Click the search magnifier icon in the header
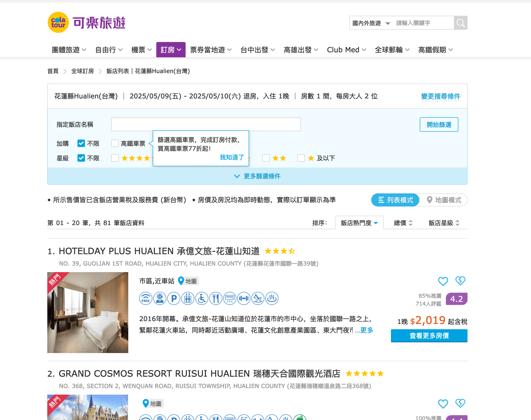Image resolution: width=531 pixels, height=420 pixels. tap(460, 23)
